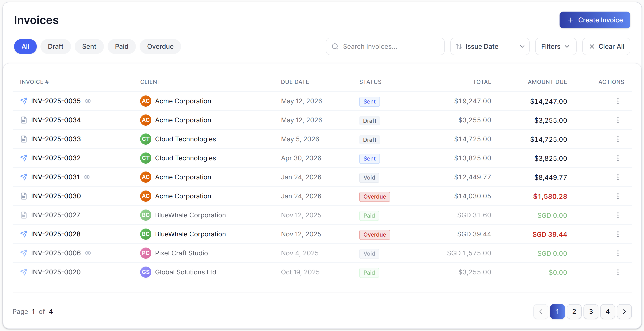Click the current page 1 button
Viewport: 644px width, 331px height.
tap(557, 312)
